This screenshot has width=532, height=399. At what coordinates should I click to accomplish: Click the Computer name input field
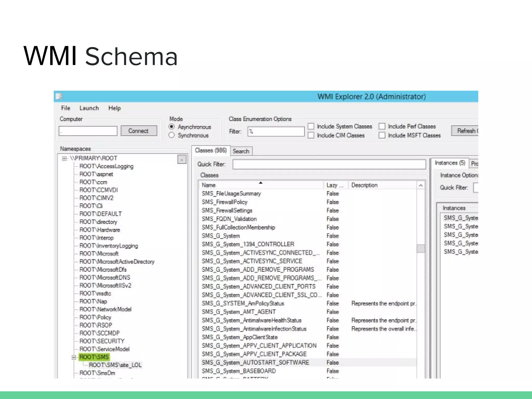click(88, 131)
